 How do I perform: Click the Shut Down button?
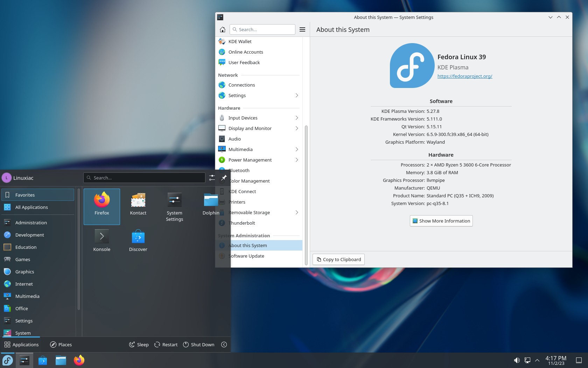click(x=199, y=345)
